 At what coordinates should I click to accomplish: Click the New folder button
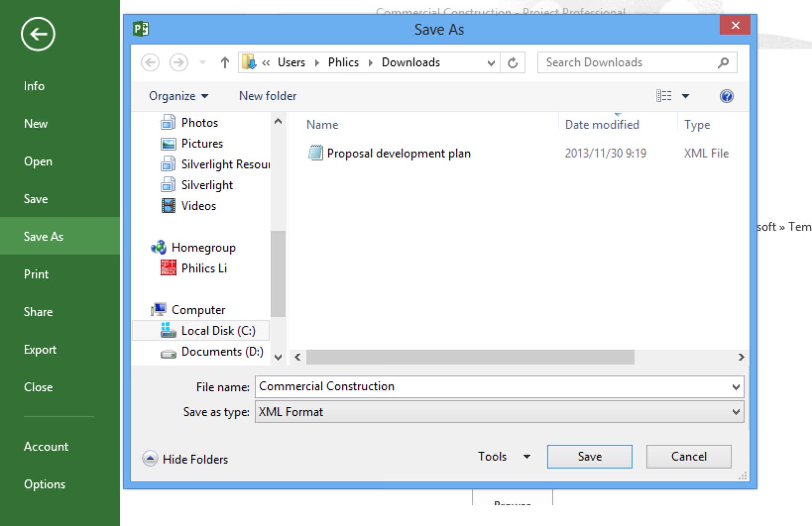tap(268, 96)
